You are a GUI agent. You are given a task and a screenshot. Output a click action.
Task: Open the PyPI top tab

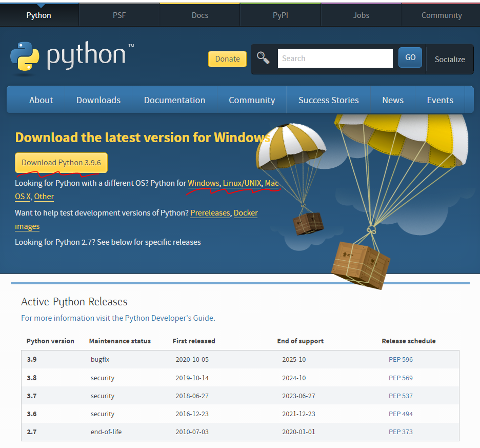[x=281, y=15]
